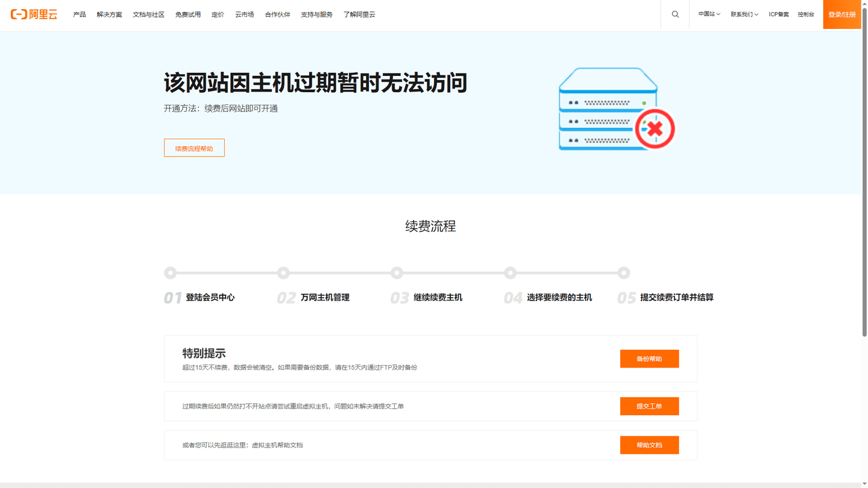Open the 了解阿里云 menu
868x488 pixels.
click(359, 14)
